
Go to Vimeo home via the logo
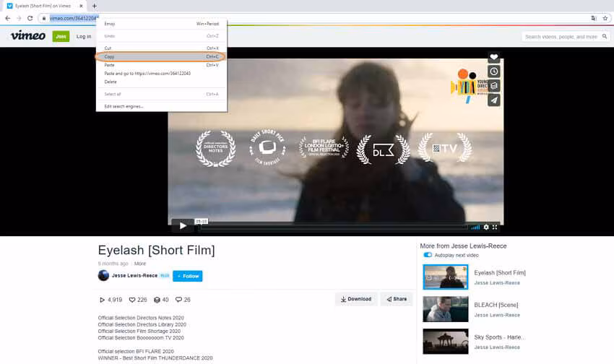[x=27, y=35]
